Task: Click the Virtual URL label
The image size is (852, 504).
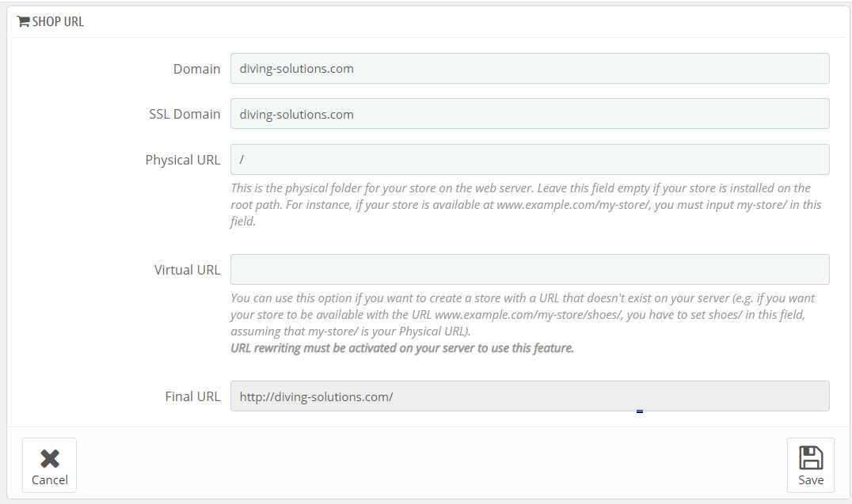Action: (187, 270)
